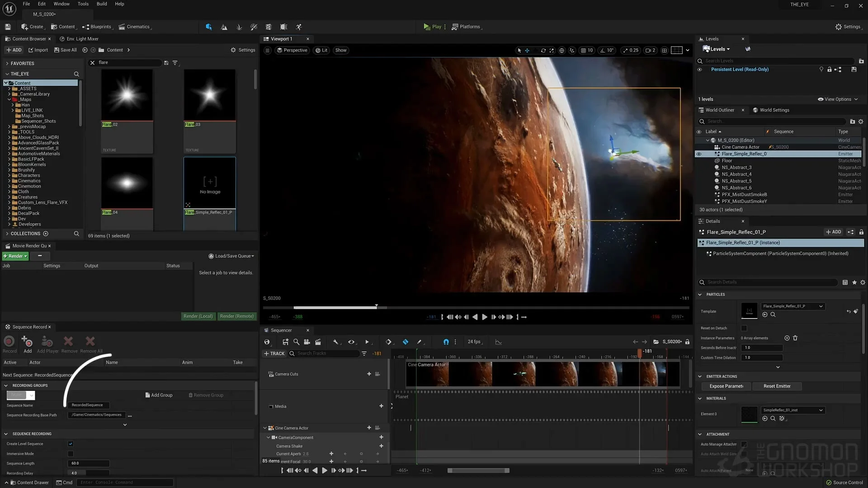Open Foliage mode icon in toolbar

point(239,27)
